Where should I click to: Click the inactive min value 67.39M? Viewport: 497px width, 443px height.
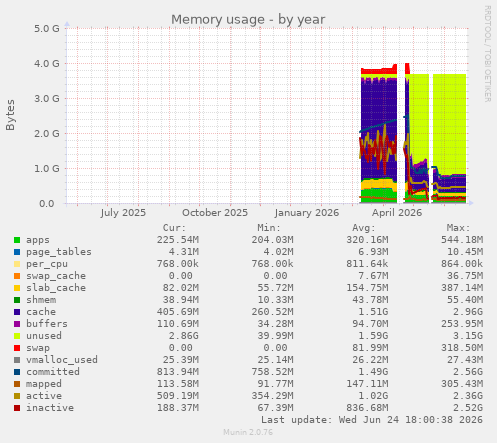coord(275,408)
